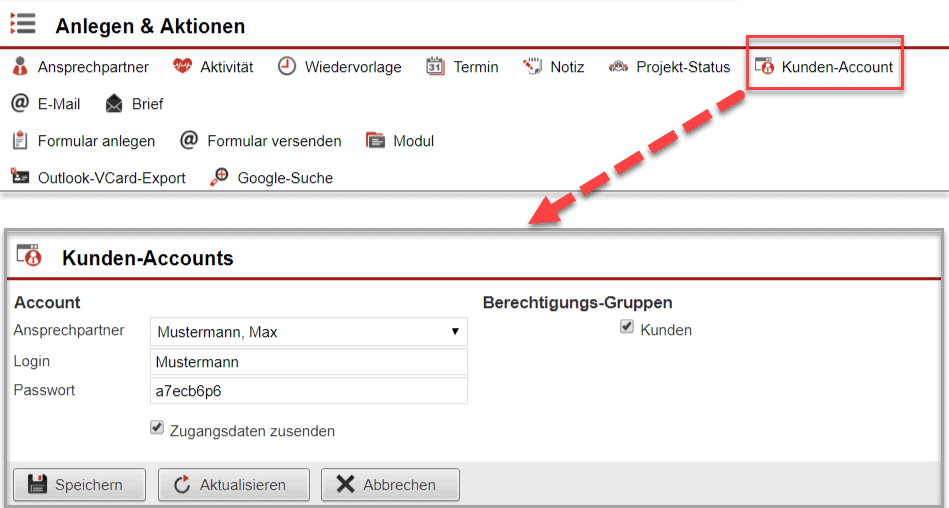Choose Formular versenden action

pos(261,141)
